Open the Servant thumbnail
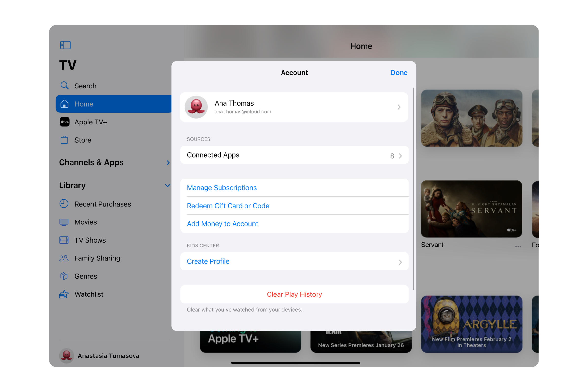Screen dimensions: 588x392 tap(471, 209)
